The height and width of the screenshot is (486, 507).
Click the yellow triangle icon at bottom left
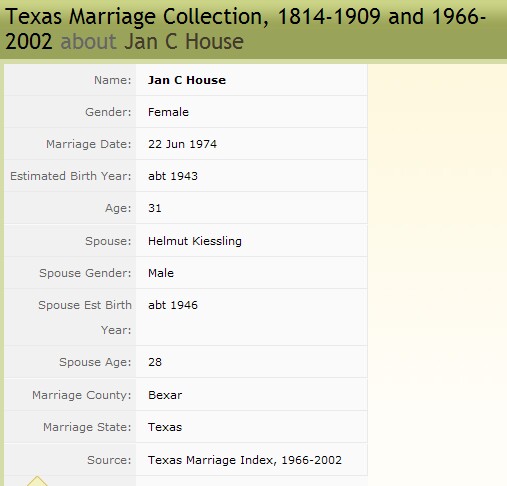click(37, 481)
